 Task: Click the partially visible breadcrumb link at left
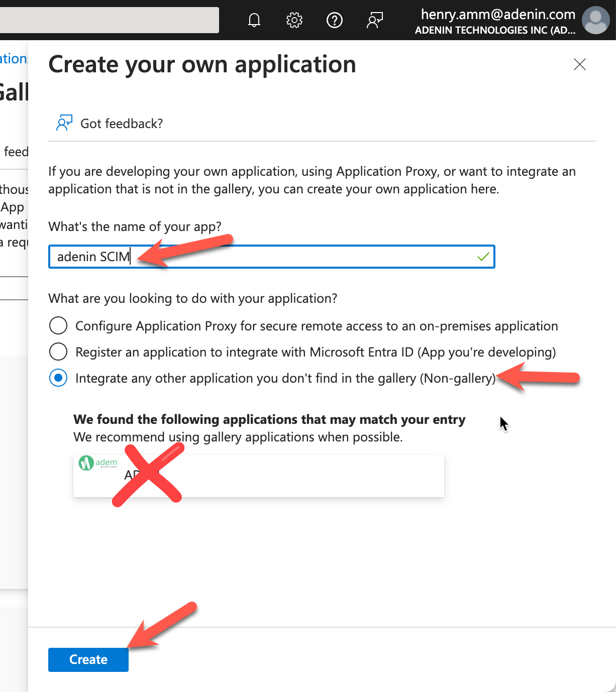tap(14, 59)
